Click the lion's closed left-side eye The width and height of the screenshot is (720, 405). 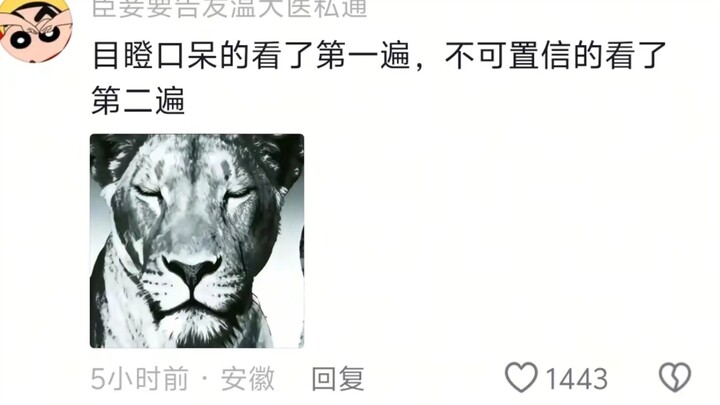(148, 192)
